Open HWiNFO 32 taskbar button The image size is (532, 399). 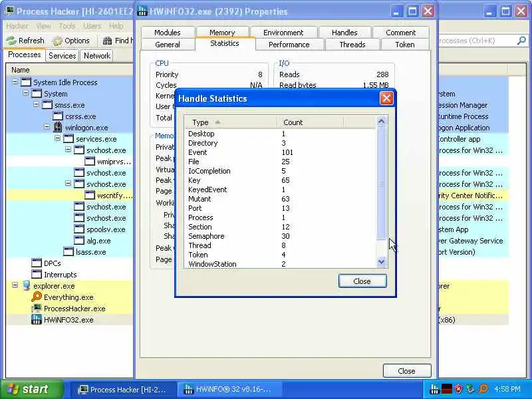point(229,390)
